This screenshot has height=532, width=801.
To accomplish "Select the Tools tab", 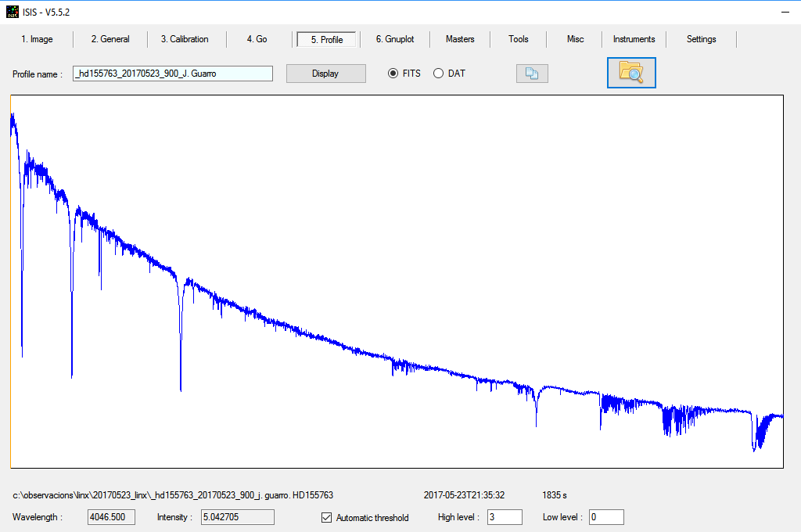I will [x=518, y=39].
